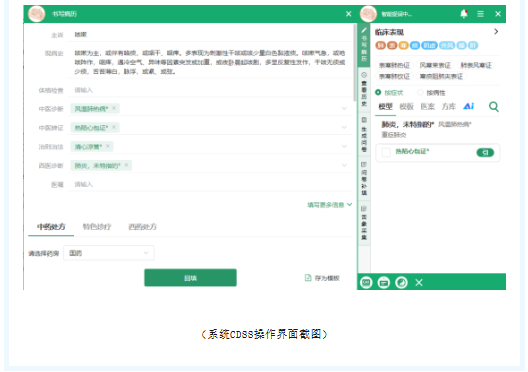The image size is (528, 372).
Task: Select the 按症状 radio button
Action: pyautogui.click(x=378, y=92)
